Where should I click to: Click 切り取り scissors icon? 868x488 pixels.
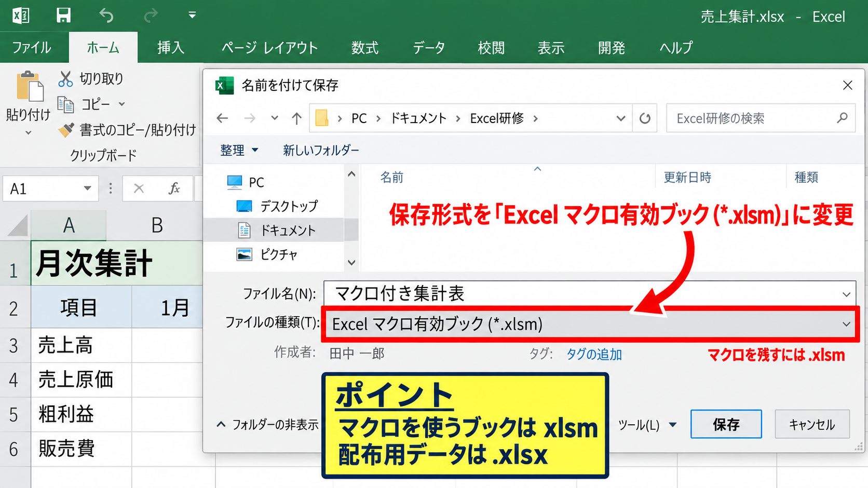point(65,79)
